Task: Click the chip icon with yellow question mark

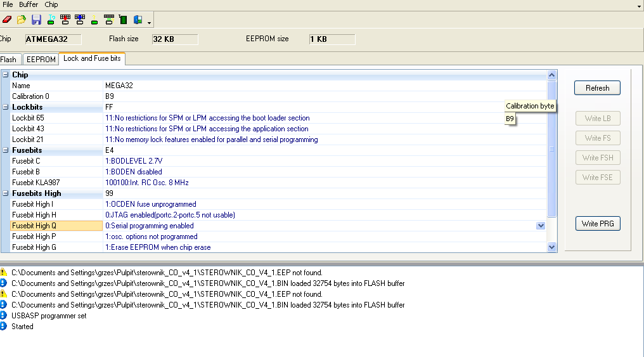Action: coord(94,20)
